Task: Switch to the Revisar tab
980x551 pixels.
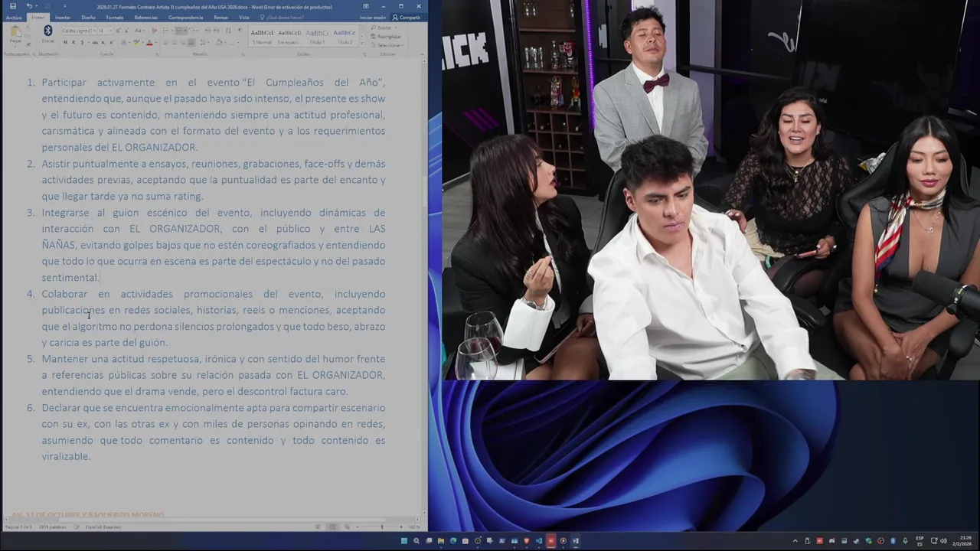Action: pyautogui.click(x=220, y=18)
